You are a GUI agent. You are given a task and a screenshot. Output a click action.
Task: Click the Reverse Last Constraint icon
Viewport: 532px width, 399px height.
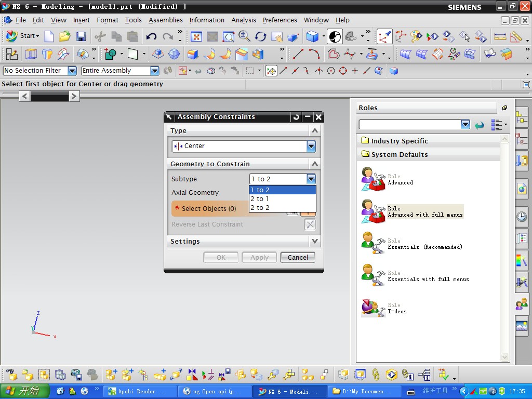[310, 224]
